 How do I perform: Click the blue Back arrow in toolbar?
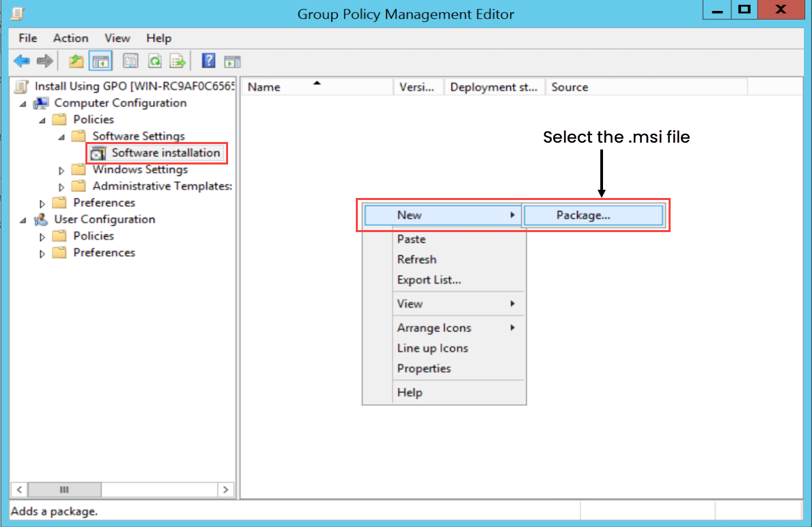click(x=22, y=61)
